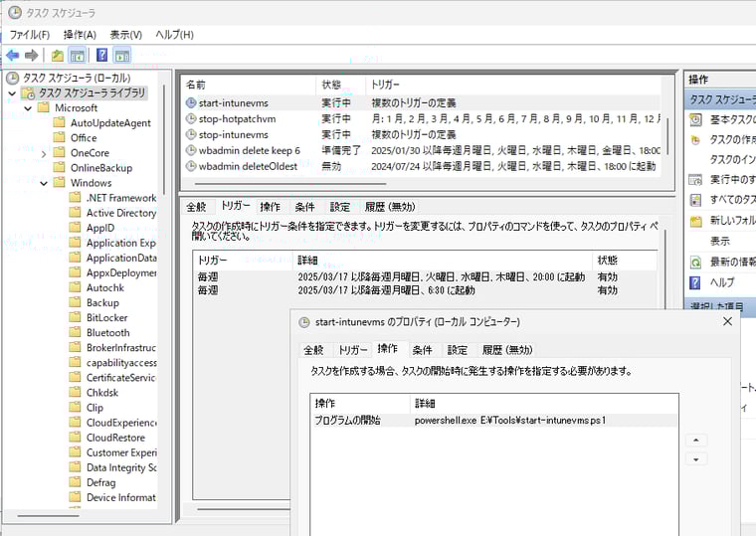Select Triggers tab in properties dialog

point(353,350)
